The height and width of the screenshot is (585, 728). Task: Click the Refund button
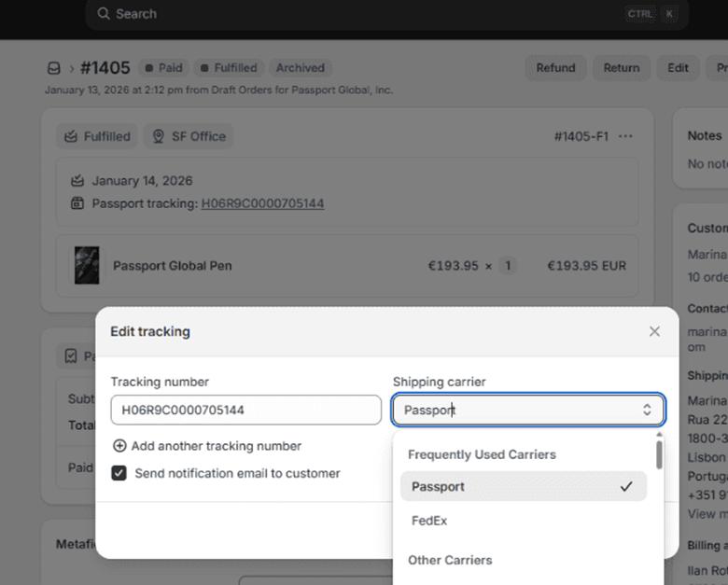coord(555,68)
